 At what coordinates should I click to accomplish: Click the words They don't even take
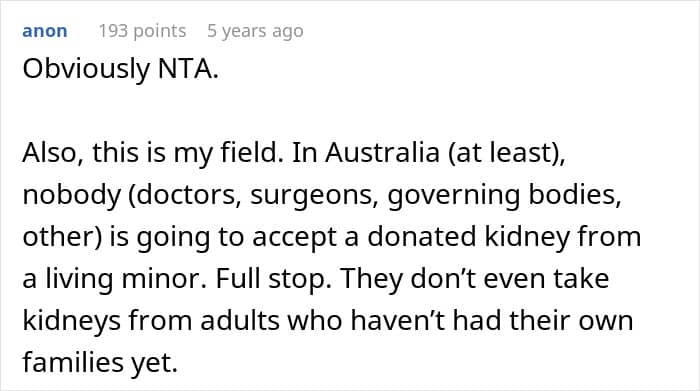pos(475,279)
